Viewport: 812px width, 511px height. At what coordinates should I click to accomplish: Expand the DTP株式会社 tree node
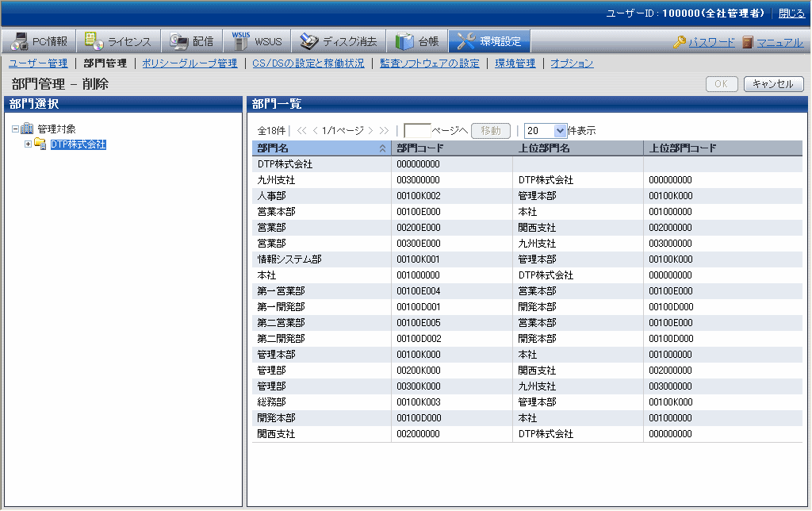(x=28, y=144)
